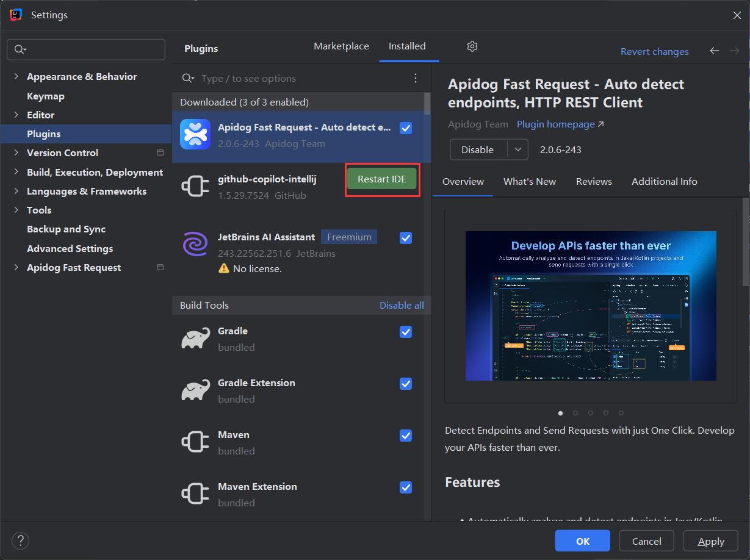The image size is (750, 560).
Task: Open plugin settings gear menu
Action: click(x=472, y=46)
